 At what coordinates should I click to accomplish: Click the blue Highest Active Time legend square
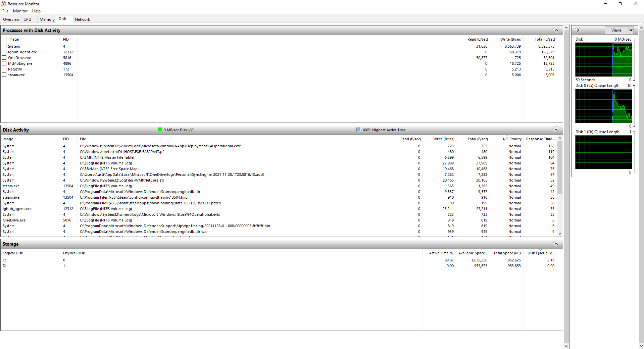pos(358,130)
